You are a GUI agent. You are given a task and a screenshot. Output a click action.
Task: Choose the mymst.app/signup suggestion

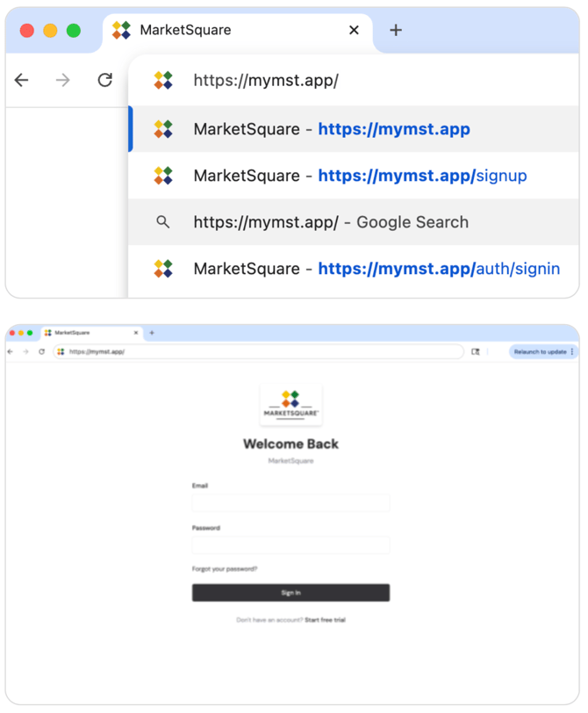354,176
